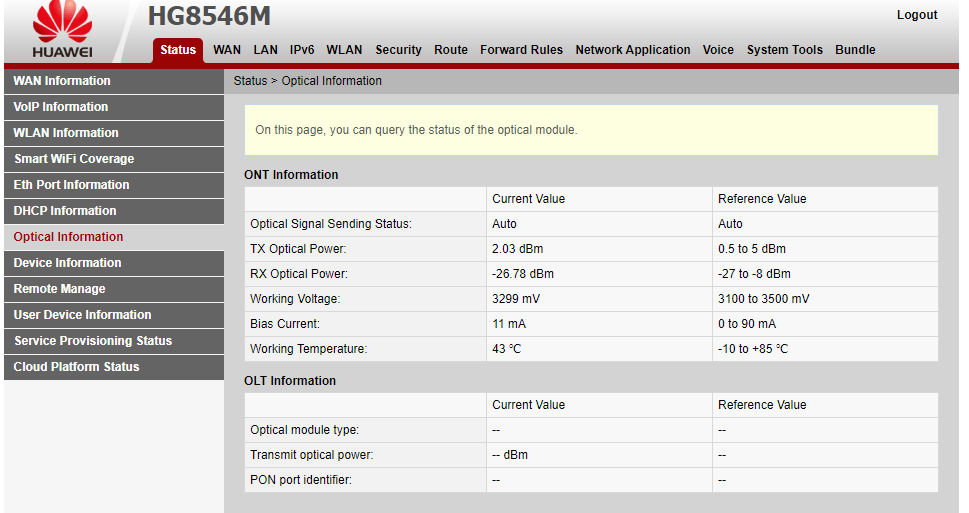Go to the WLAN tab

pyautogui.click(x=344, y=50)
